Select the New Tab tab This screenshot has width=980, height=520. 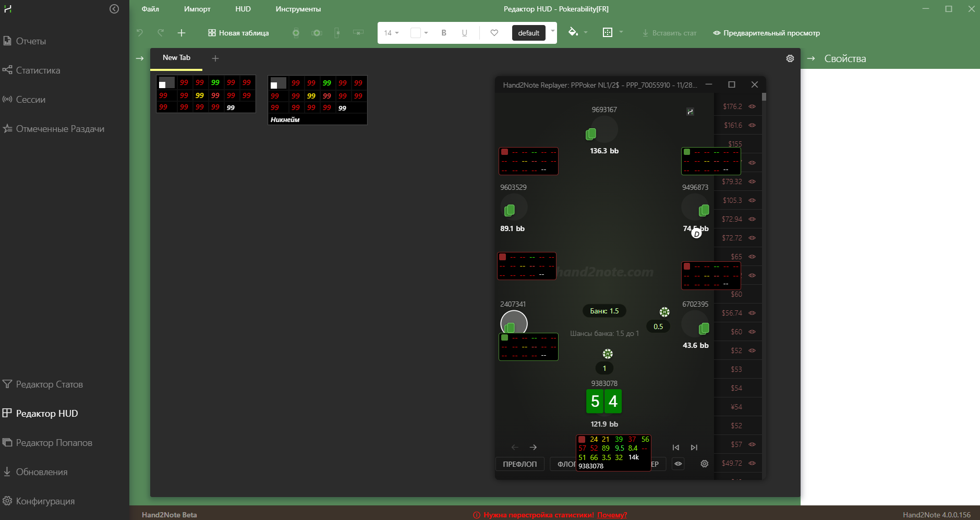click(176, 58)
